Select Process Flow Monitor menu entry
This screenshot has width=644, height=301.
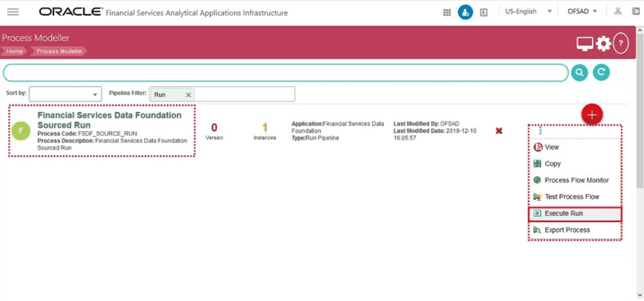(x=574, y=180)
